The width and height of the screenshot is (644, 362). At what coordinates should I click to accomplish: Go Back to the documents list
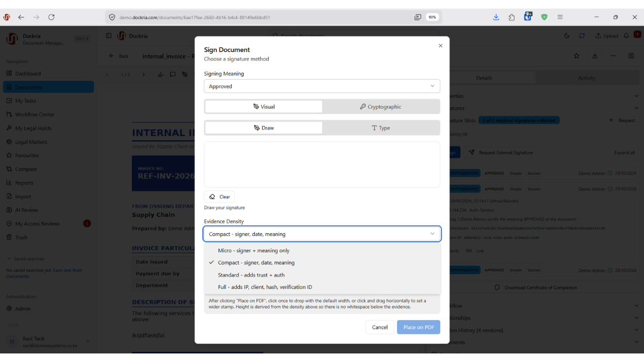click(119, 56)
